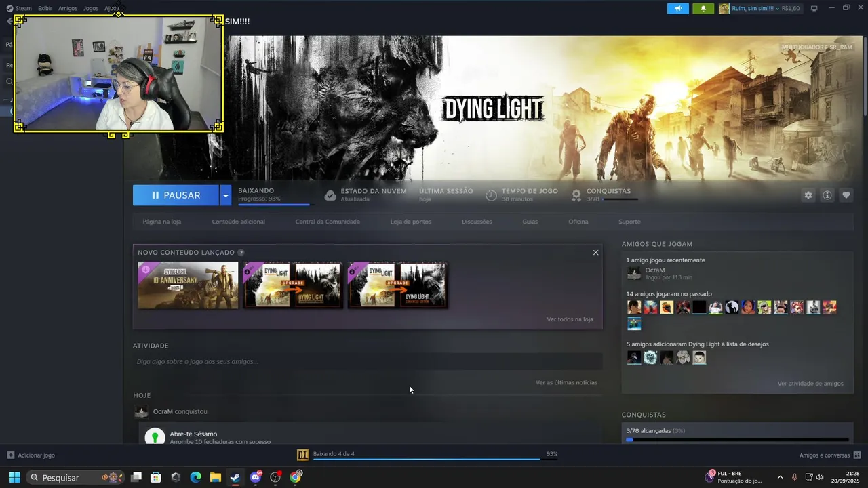Viewport: 868px width, 488px height.
Task: Click the R$1,60 wallet balance
Action: click(x=791, y=9)
